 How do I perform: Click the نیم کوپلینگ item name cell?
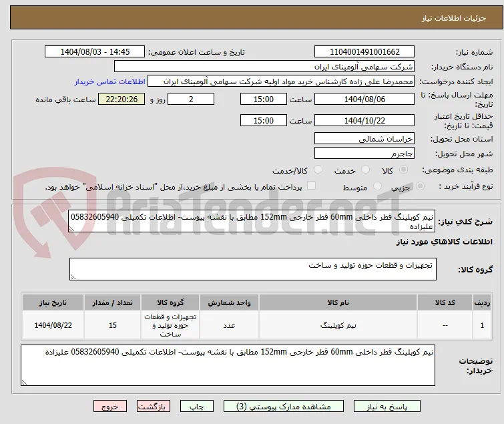click(338, 325)
